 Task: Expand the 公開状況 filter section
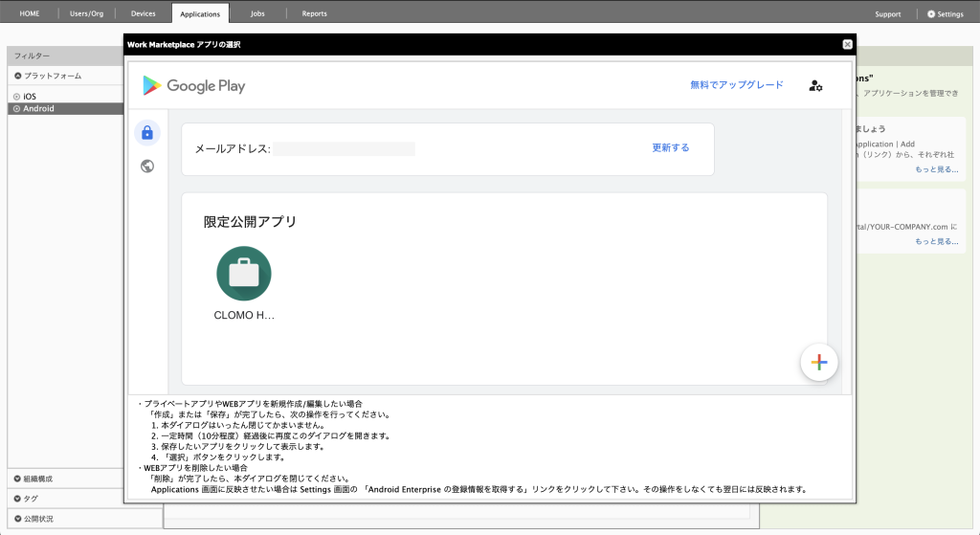(x=18, y=519)
